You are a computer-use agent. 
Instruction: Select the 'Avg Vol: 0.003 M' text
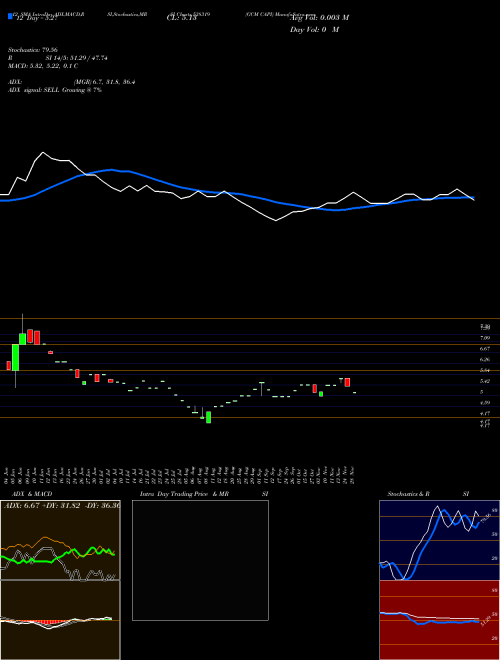coord(319,18)
